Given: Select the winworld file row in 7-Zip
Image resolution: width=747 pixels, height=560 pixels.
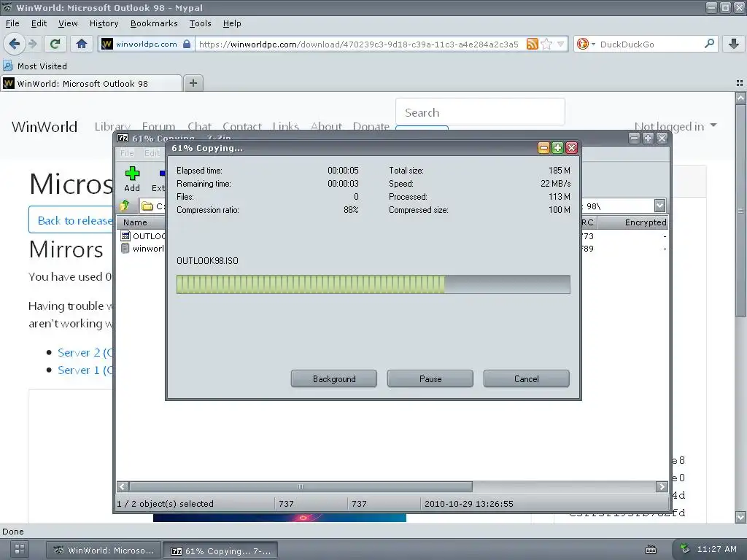Looking at the screenshot, I should (x=143, y=249).
